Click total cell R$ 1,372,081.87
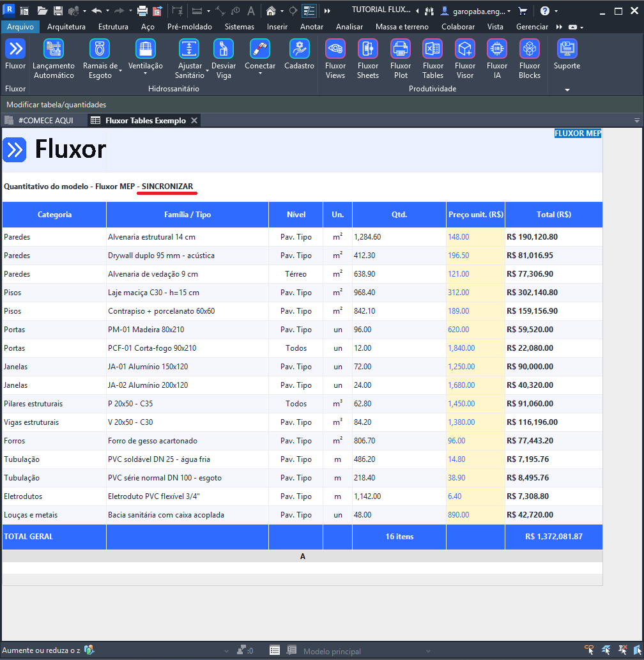This screenshot has height=660, width=644. [554, 537]
